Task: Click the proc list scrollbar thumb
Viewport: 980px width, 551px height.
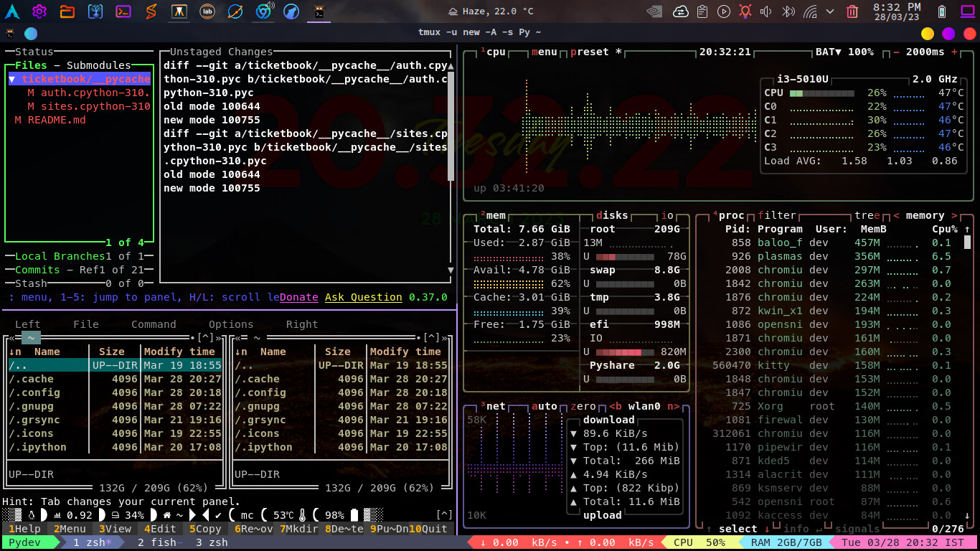Action: click(967, 242)
